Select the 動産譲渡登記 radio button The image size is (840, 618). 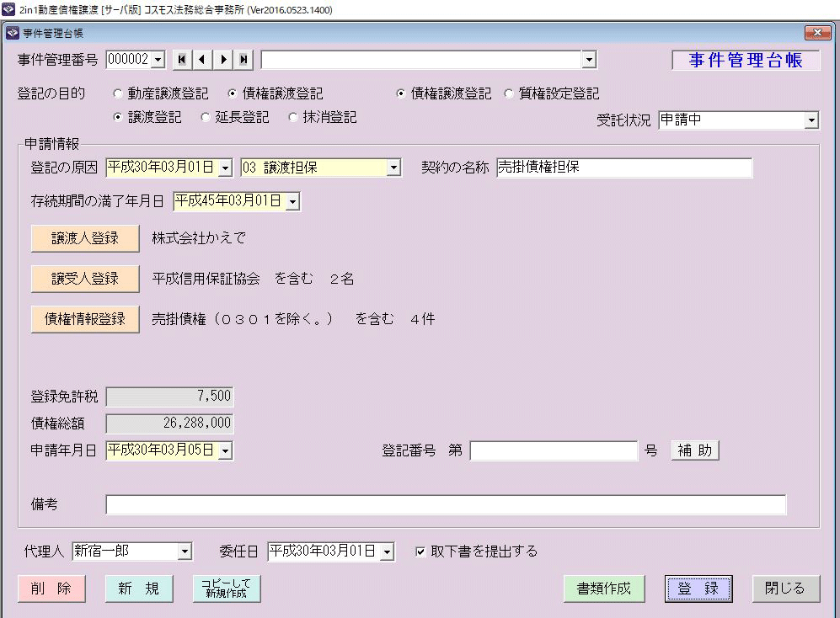coord(118,94)
